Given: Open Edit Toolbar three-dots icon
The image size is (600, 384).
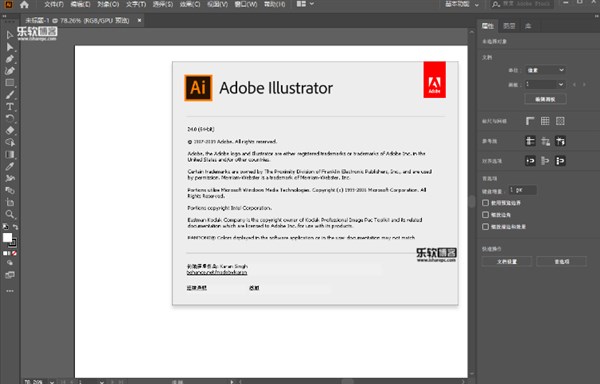Looking at the screenshot, I should tap(10, 291).
